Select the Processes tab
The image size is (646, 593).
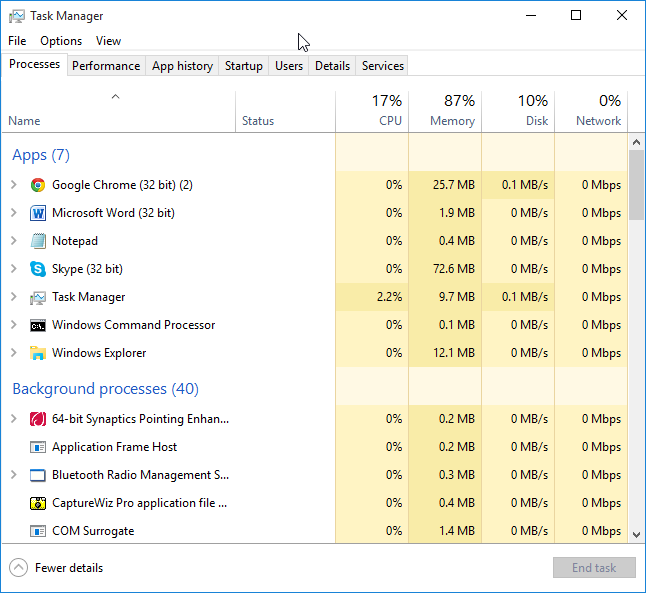pos(34,64)
